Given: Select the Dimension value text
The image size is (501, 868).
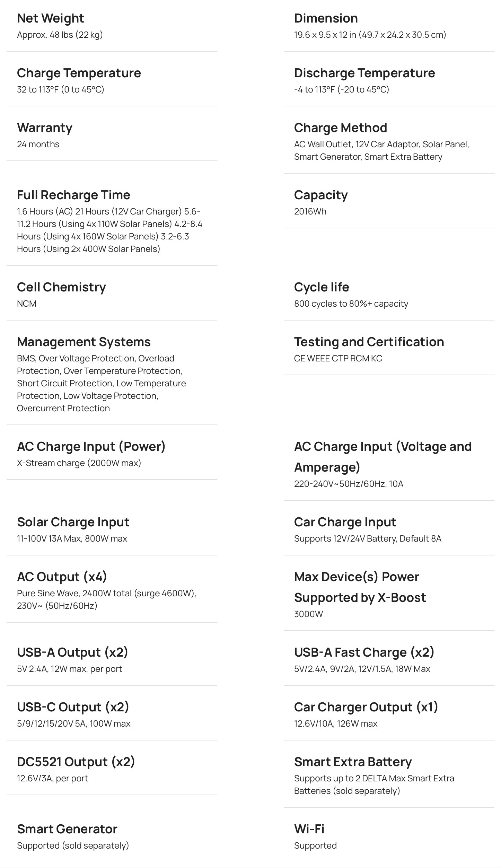Looking at the screenshot, I should (x=370, y=35).
